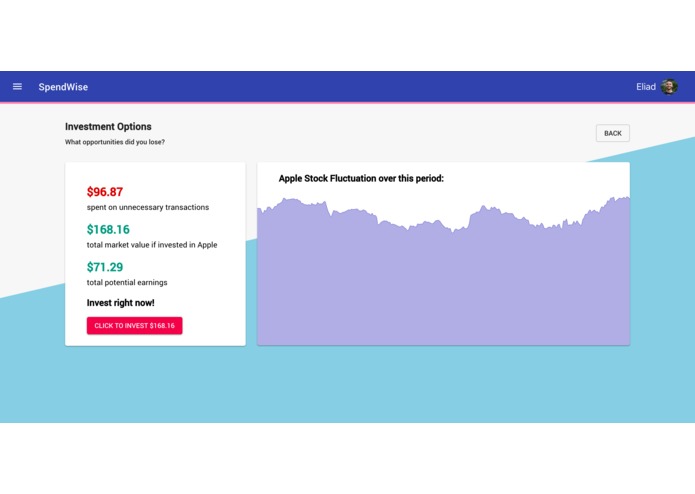
Task: Select the $96.87 spent amount
Action: pos(105,192)
